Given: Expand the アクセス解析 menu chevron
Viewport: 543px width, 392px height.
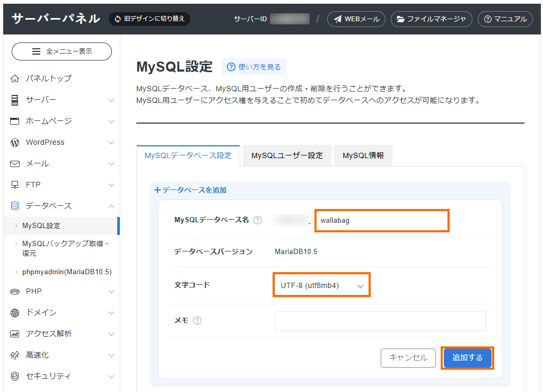Looking at the screenshot, I should [x=111, y=335].
